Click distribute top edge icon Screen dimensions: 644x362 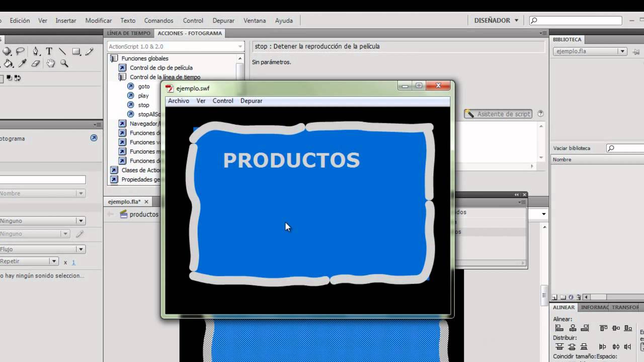(x=559, y=347)
